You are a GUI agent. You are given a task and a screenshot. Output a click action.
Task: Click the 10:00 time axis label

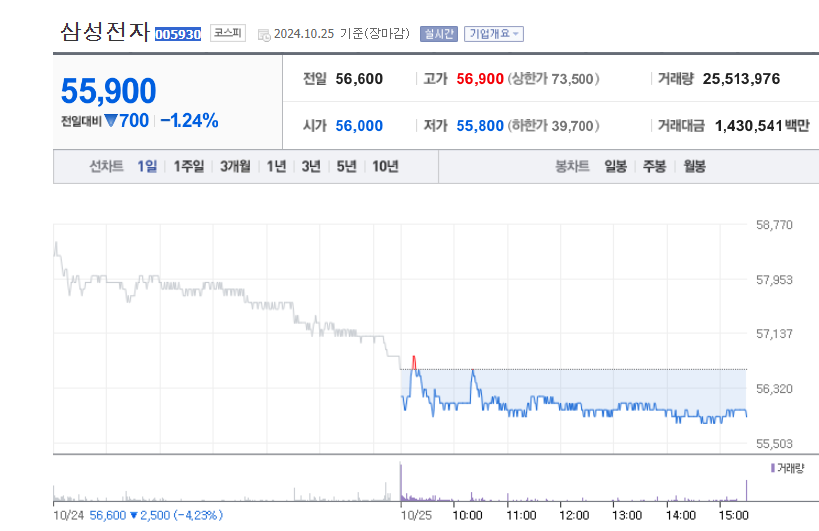pos(467,515)
